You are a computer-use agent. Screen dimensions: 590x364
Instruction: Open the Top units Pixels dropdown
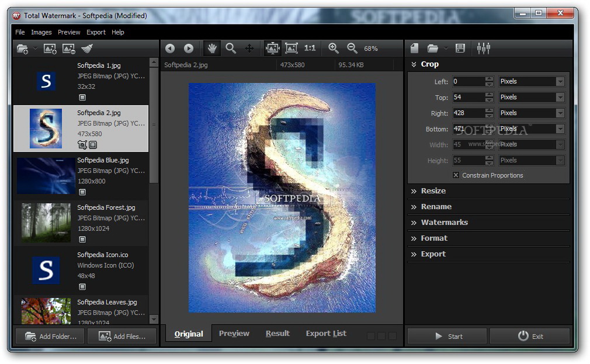[532, 97]
